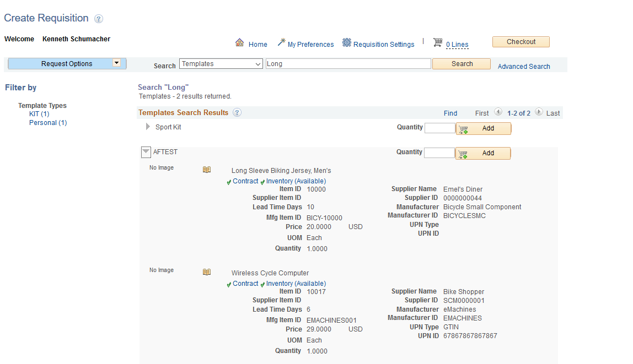
Task: Click the Sport Kit template name
Action: pyautogui.click(x=168, y=127)
